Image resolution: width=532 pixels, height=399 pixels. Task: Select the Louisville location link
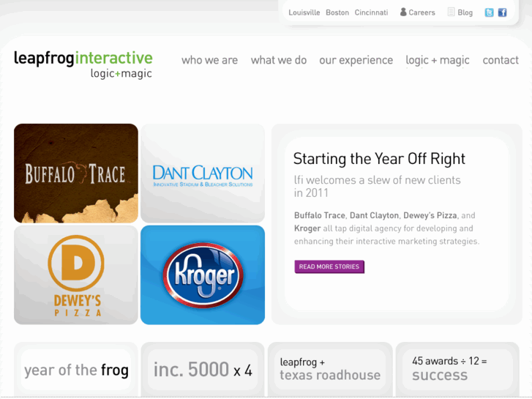pyautogui.click(x=304, y=12)
